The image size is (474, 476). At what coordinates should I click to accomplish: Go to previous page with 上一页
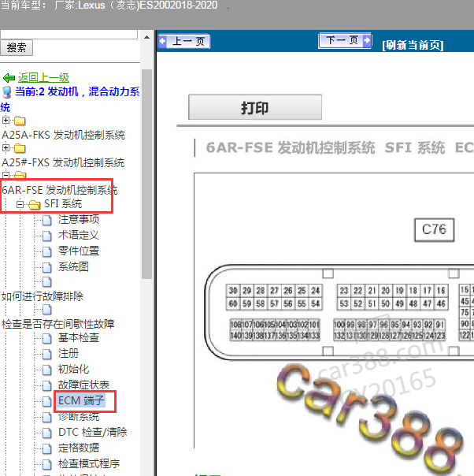pyautogui.click(x=184, y=41)
